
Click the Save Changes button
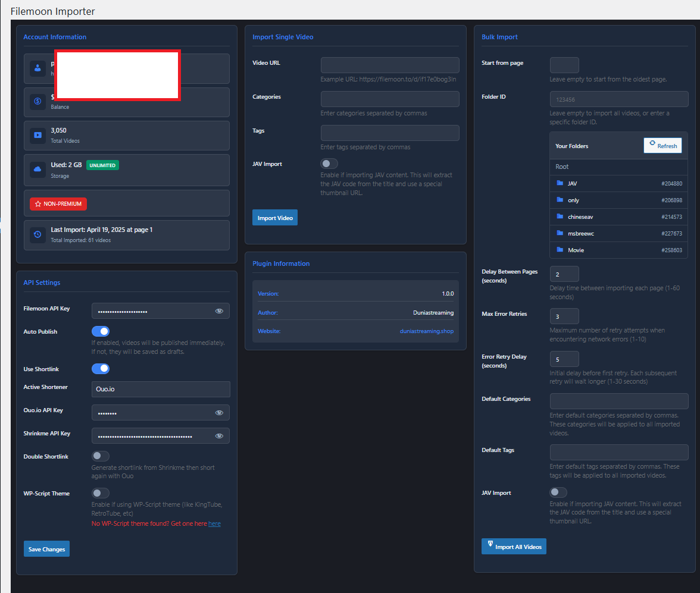pos(46,548)
